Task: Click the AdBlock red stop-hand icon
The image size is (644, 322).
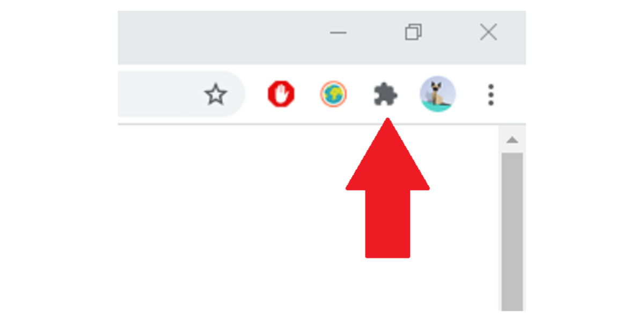Action: click(281, 94)
